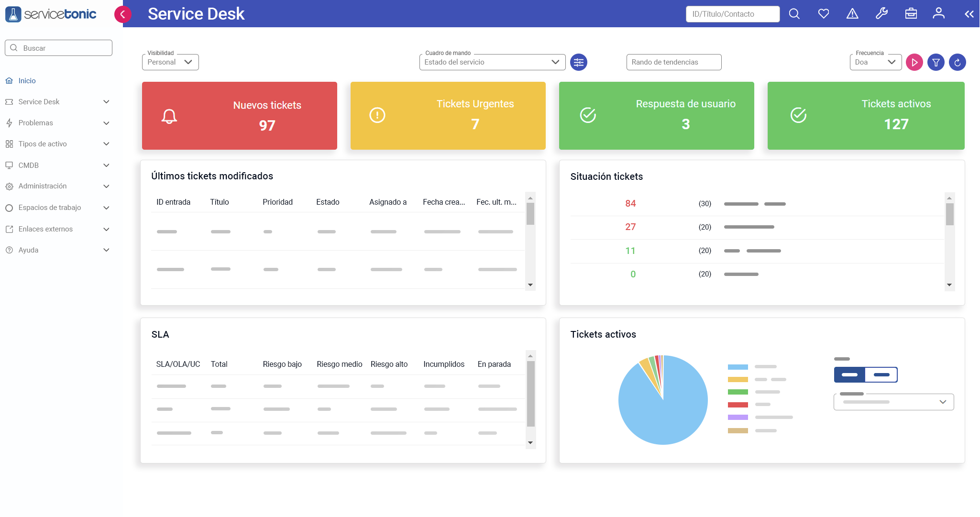
Task: Open the Cuadro de mando dropdown
Action: tap(492, 62)
